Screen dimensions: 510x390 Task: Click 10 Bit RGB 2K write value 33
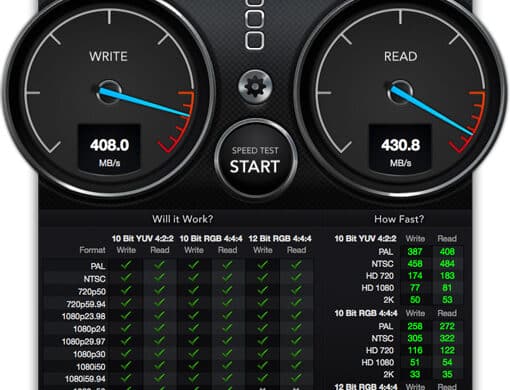tap(415, 374)
